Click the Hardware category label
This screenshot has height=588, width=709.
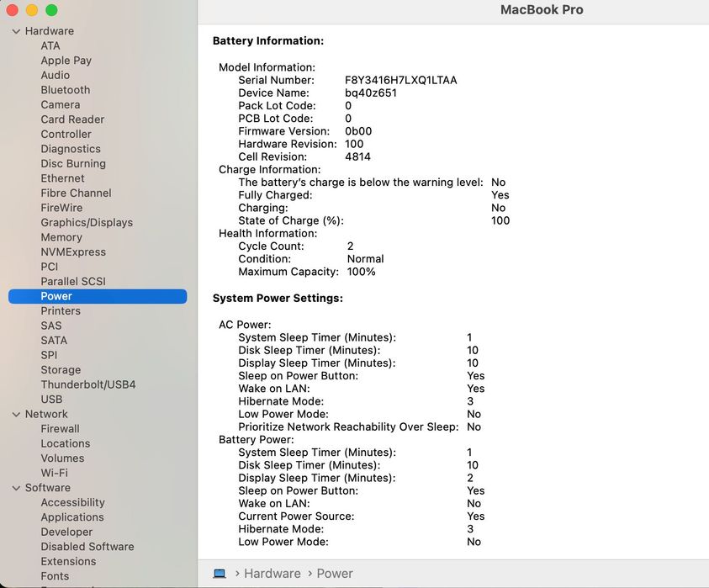(x=50, y=31)
